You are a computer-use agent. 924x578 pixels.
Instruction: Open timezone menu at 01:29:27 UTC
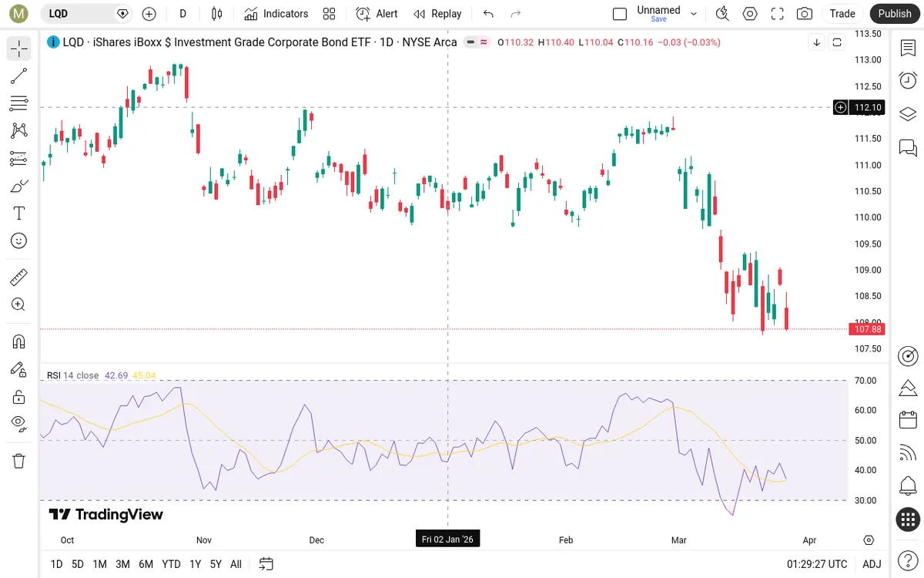click(817, 564)
